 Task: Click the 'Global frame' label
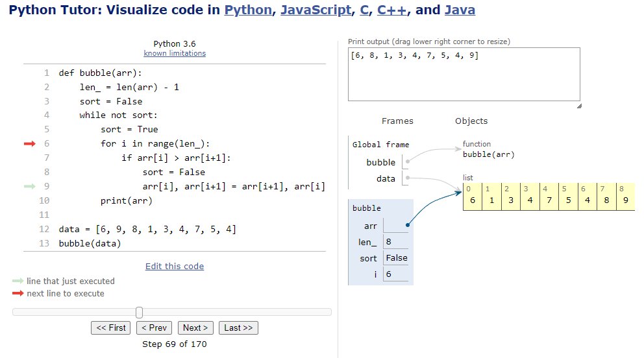pyautogui.click(x=380, y=145)
